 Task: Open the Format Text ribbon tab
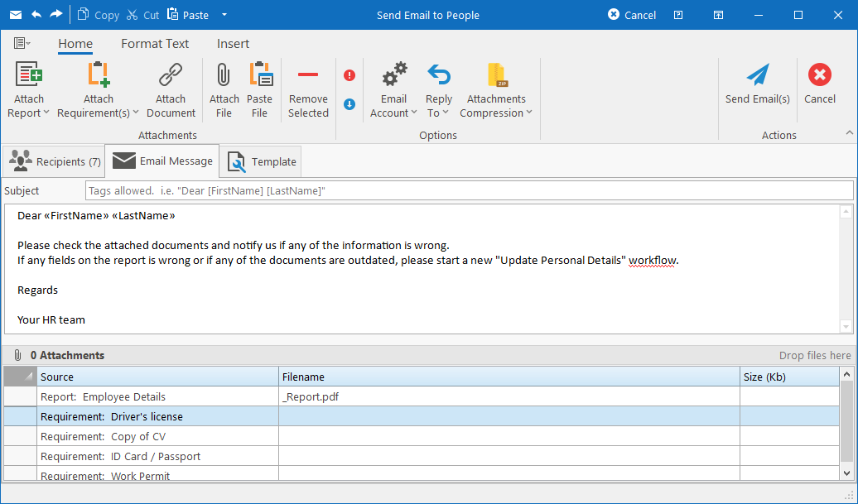pos(155,44)
